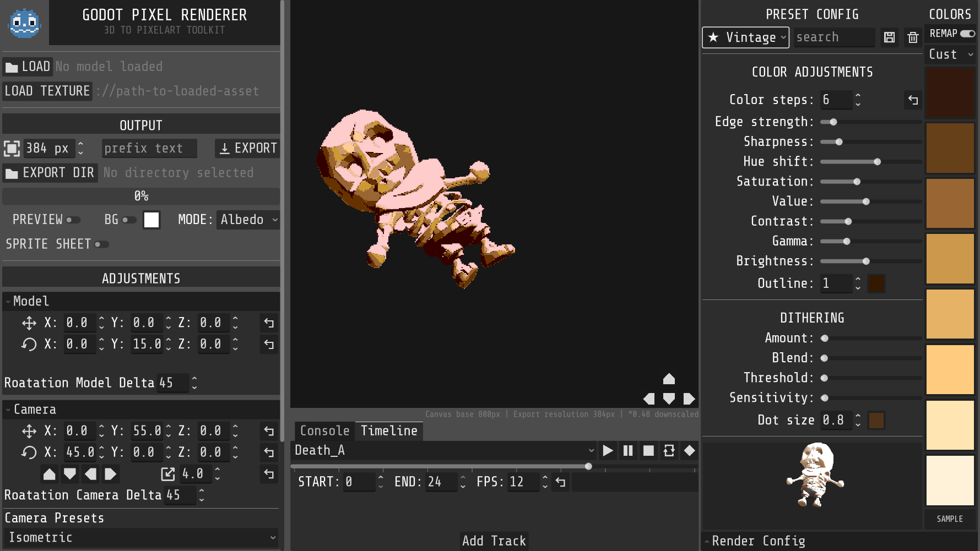Click the FPS value field
The width and height of the screenshot is (980, 551).
(x=523, y=482)
